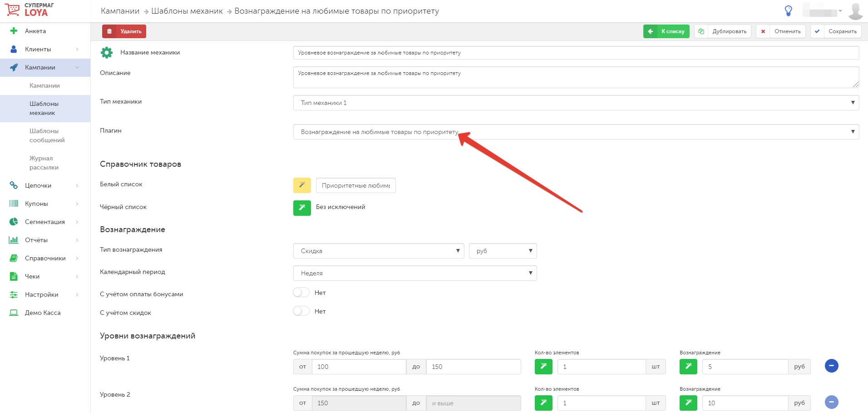Expand the Цепочки menu chevron

(77, 185)
